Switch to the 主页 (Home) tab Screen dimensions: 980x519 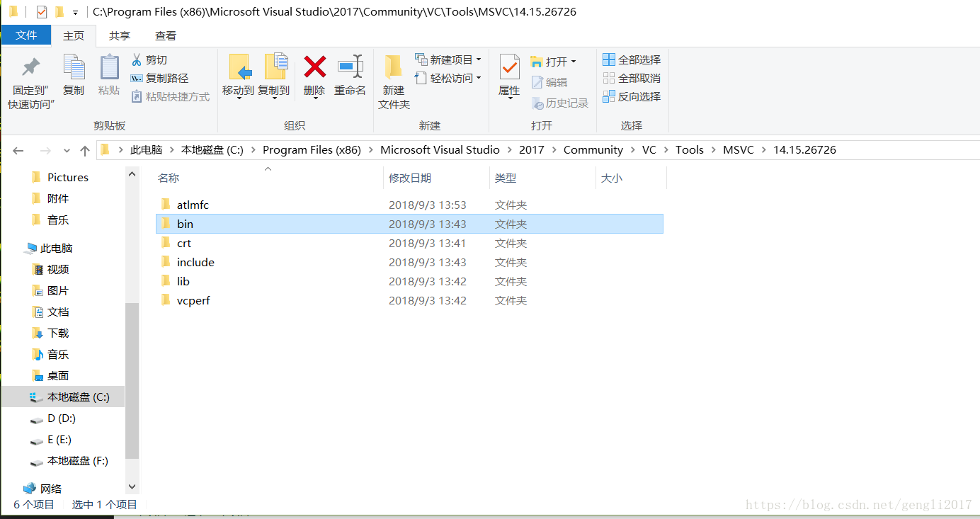click(74, 35)
